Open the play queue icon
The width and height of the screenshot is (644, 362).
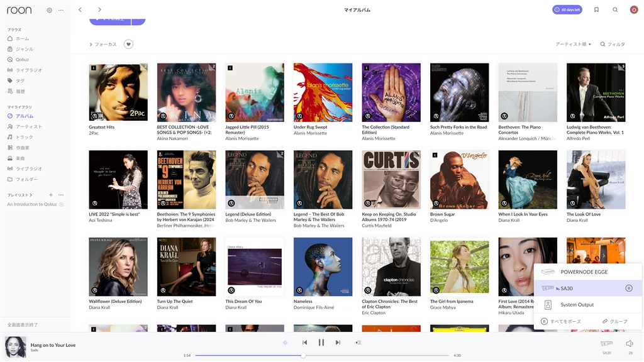(x=358, y=343)
